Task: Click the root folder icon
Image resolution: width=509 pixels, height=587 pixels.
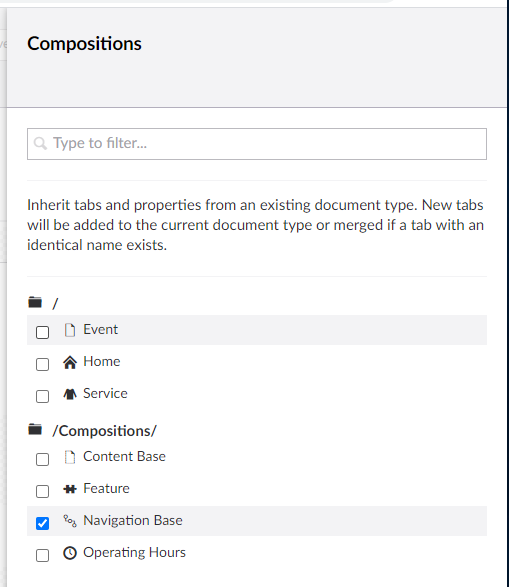Action: coord(35,302)
